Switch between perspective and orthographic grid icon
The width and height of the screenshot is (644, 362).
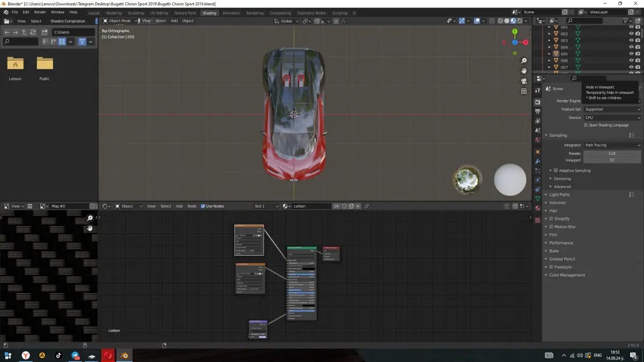click(524, 91)
